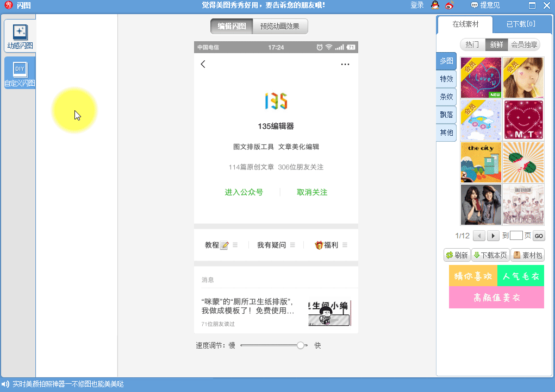Click the 下载本页 button

[490, 255]
